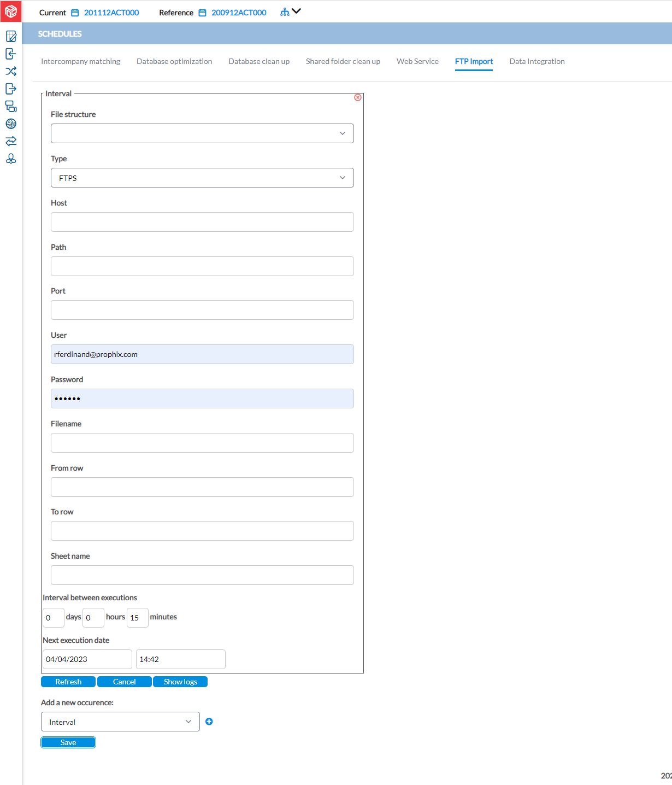Focus the Path input field
Viewport: 672px width, 785px height.
coord(202,266)
